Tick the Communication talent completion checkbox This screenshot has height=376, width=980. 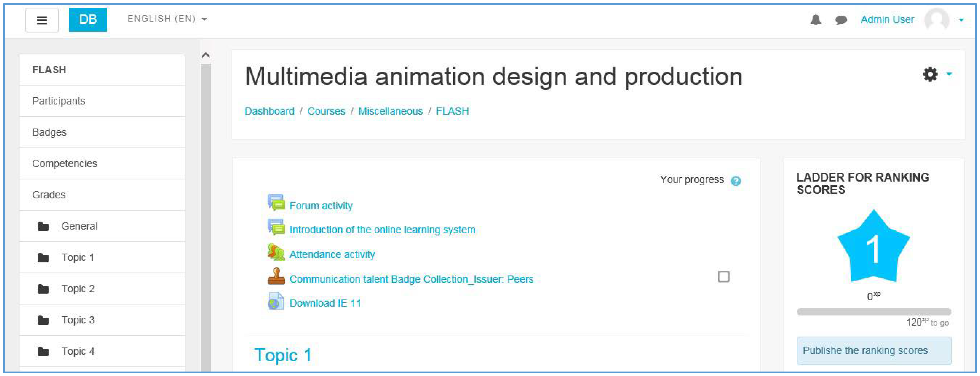click(x=723, y=277)
